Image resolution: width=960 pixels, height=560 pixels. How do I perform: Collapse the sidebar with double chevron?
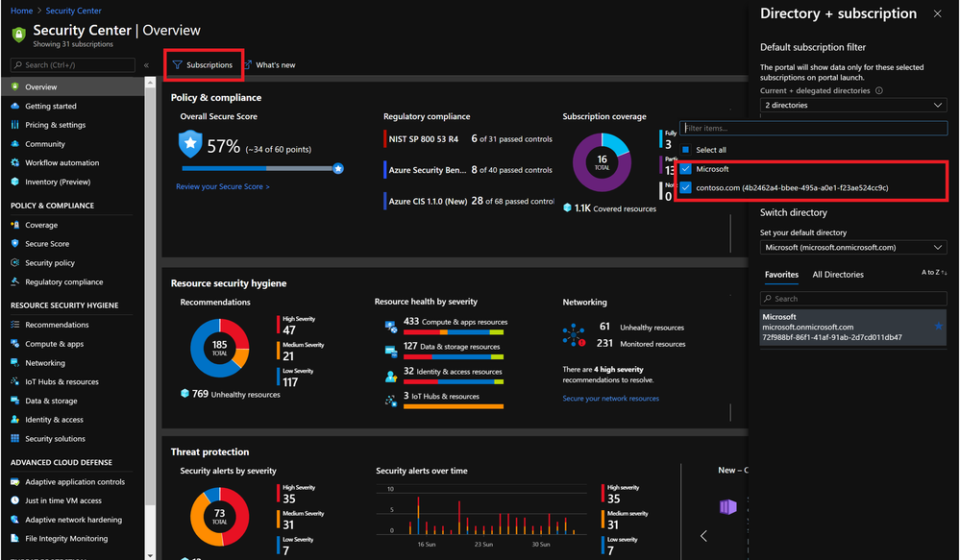tap(146, 65)
